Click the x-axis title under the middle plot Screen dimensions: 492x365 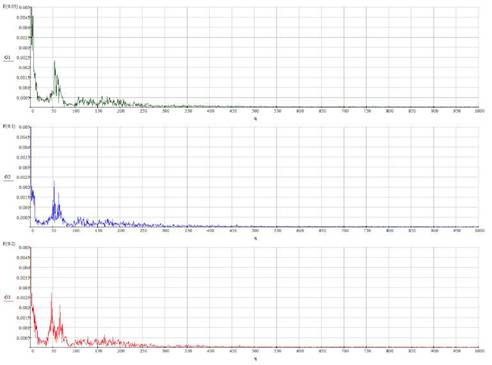point(256,238)
